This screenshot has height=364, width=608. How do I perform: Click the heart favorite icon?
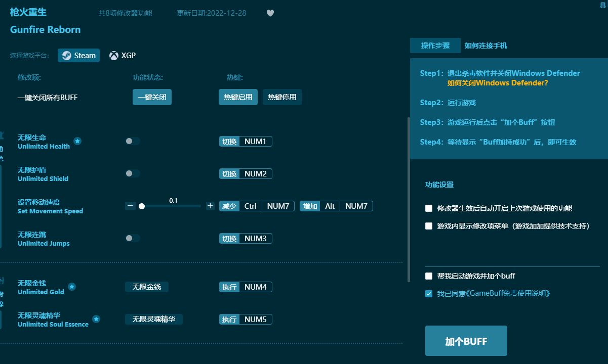[270, 13]
